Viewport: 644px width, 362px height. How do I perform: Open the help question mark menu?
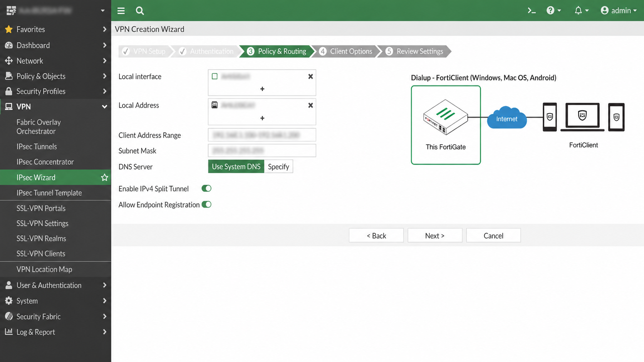553,10
